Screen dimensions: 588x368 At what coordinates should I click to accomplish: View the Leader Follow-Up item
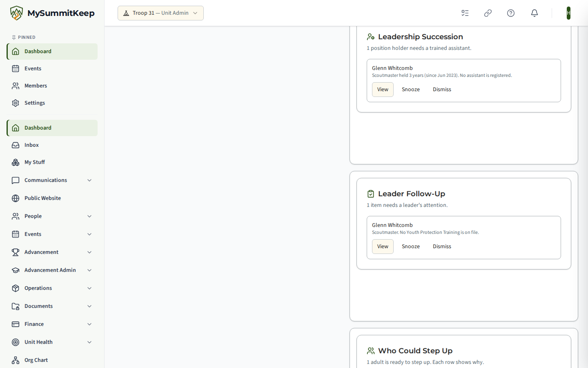click(383, 247)
